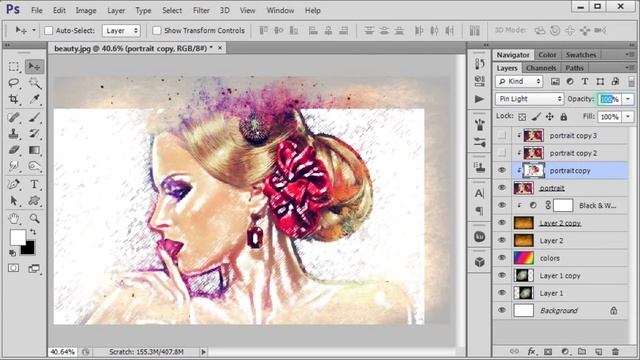
Task: Toggle Quick Mask mode
Action: point(13,268)
